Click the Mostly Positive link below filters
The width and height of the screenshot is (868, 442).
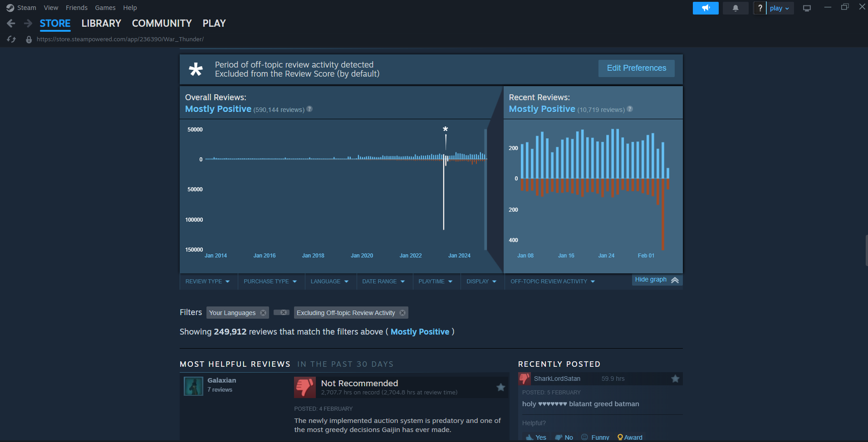coord(419,331)
